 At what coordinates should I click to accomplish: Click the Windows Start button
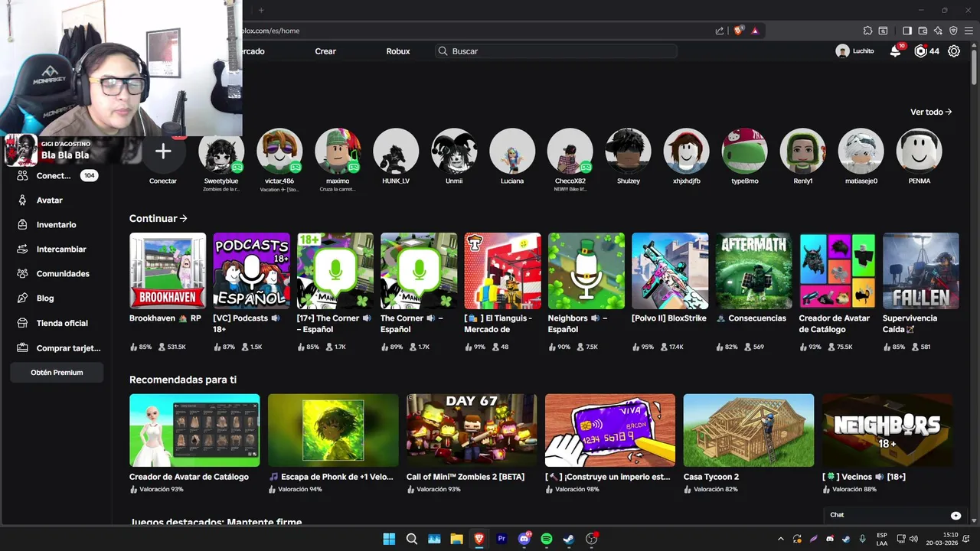389,539
